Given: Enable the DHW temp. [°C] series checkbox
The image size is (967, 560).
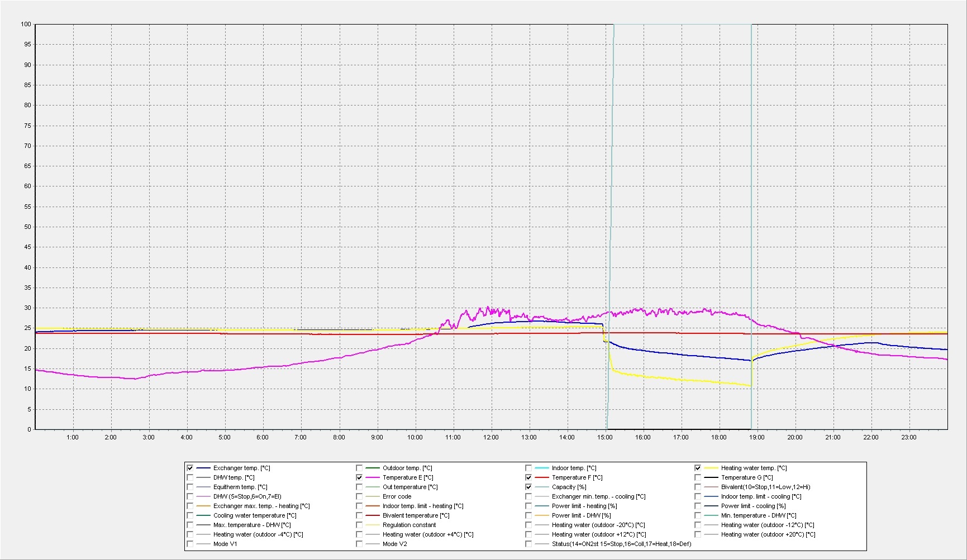Looking at the screenshot, I should click(190, 477).
